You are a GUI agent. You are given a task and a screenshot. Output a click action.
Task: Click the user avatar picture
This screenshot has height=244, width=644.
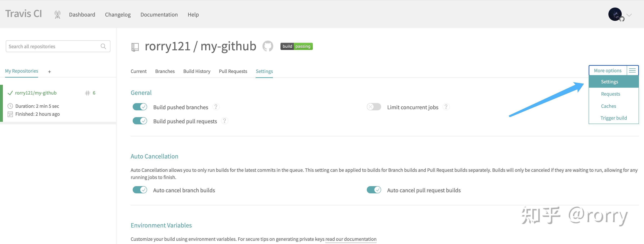(615, 14)
